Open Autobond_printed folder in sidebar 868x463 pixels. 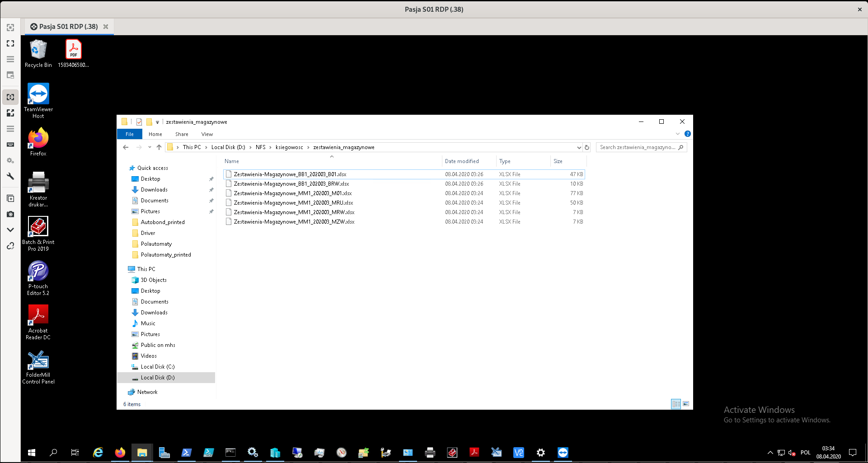(x=163, y=222)
